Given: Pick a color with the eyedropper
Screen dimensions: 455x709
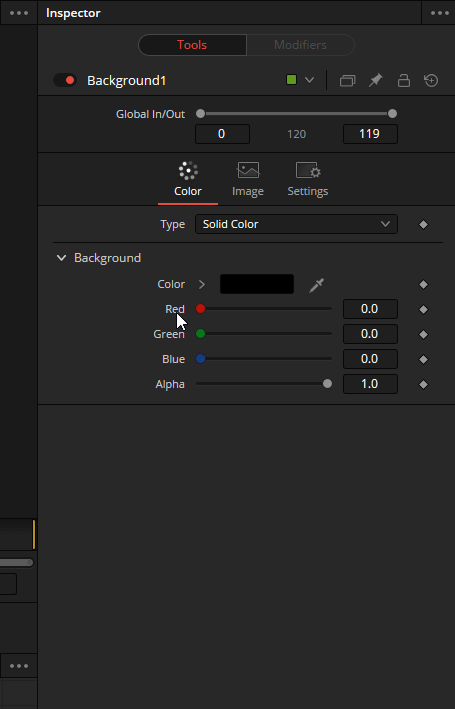Looking at the screenshot, I should pyautogui.click(x=316, y=285).
